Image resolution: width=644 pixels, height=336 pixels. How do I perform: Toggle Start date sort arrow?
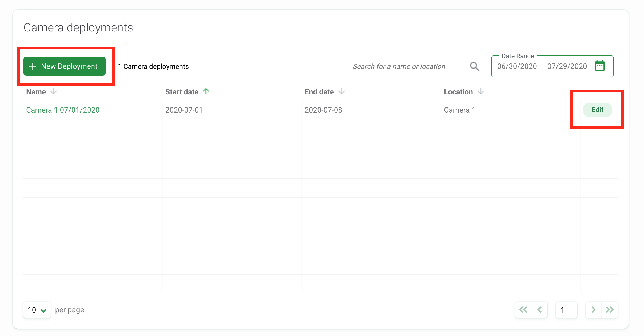pyautogui.click(x=206, y=91)
